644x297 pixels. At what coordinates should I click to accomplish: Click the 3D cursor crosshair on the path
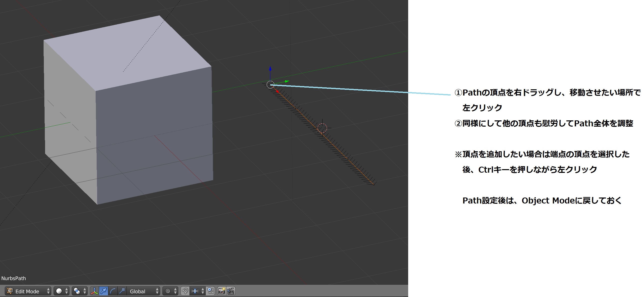[x=322, y=128]
